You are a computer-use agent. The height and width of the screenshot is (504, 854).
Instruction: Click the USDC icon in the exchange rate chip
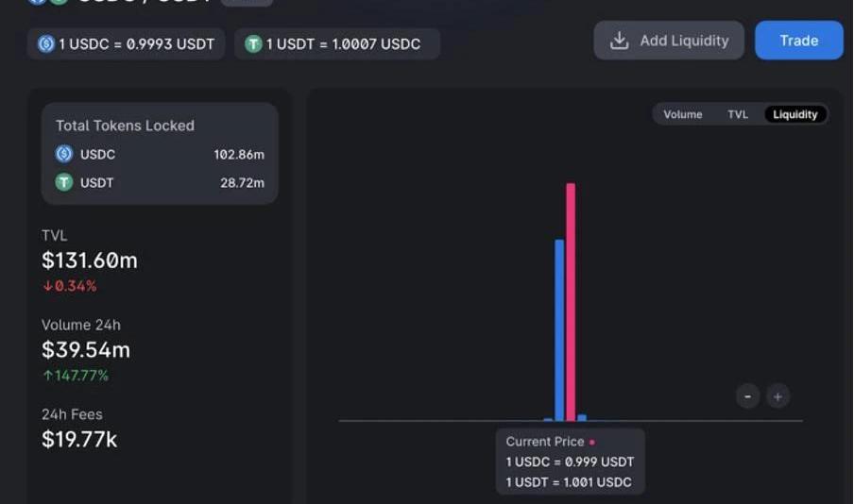coord(46,43)
